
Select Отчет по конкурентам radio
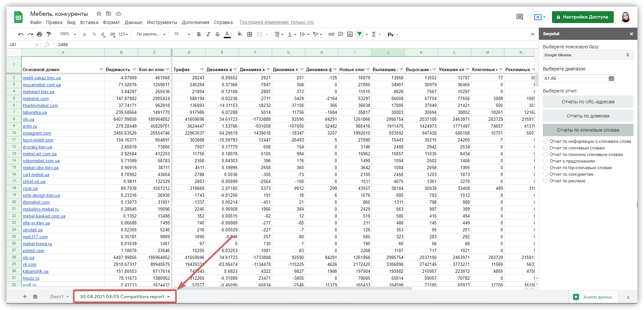(545, 174)
